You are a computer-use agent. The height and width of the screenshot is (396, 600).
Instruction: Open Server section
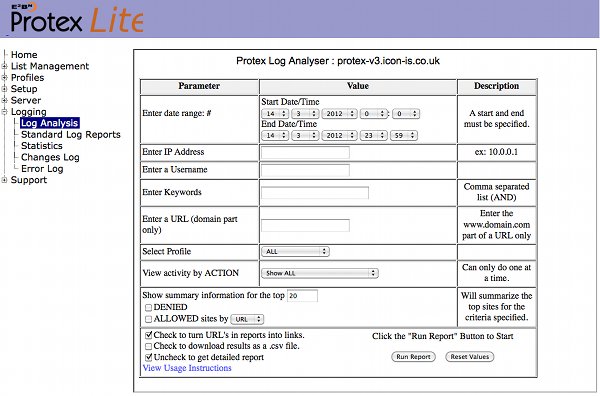coord(26,101)
